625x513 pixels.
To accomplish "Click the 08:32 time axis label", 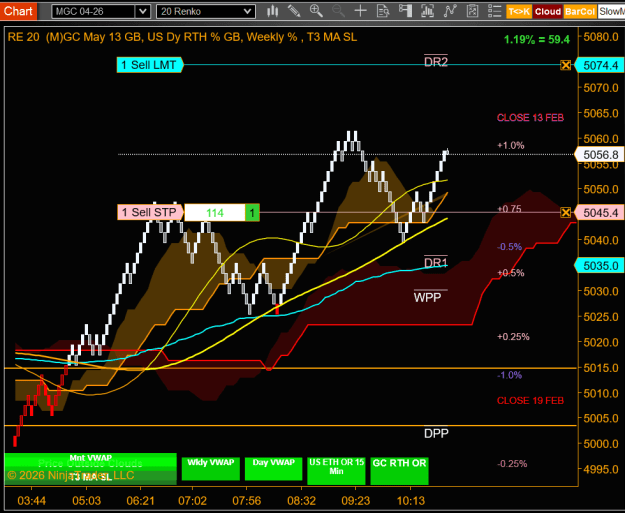I will pyautogui.click(x=302, y=501).
